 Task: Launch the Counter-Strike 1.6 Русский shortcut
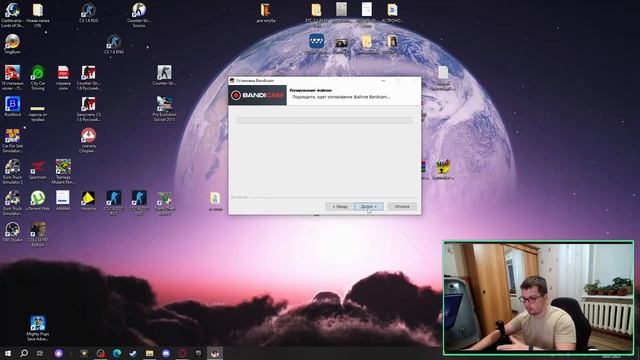[88, 78]
